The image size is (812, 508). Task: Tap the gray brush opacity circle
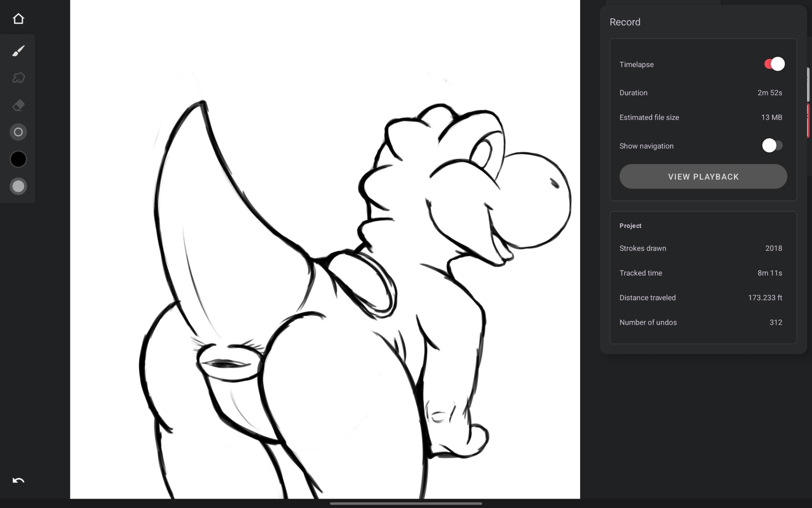tap(18, 187)
